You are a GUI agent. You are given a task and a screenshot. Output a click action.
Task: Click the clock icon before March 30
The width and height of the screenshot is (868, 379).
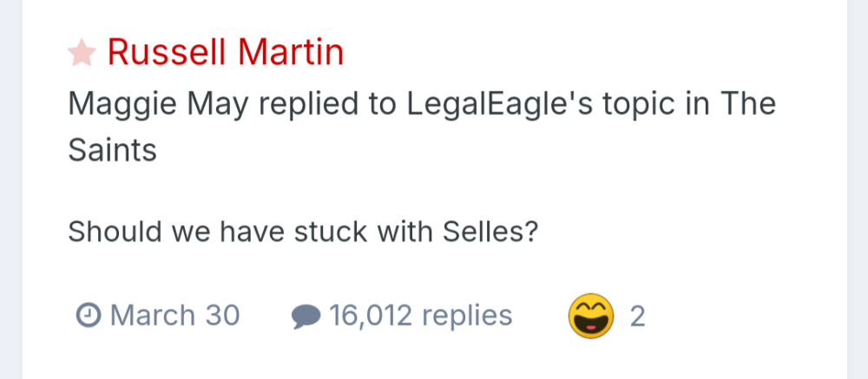(x=89, y=315)
